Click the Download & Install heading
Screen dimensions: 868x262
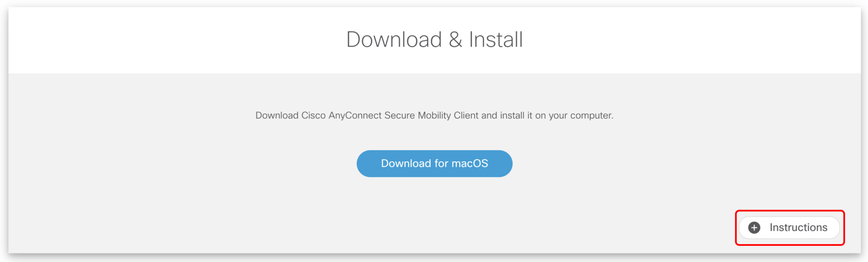click(434, 40)
